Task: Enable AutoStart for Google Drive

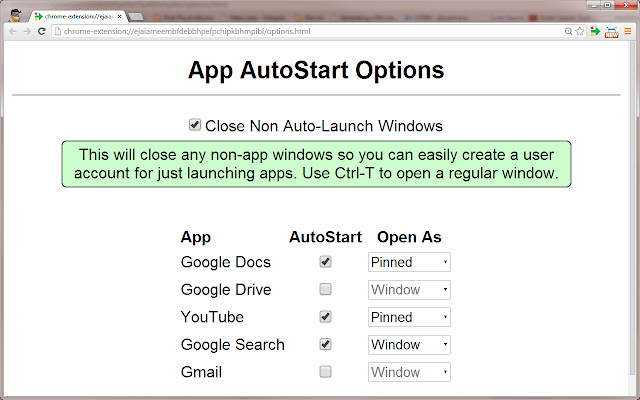Action: [325, 289]
